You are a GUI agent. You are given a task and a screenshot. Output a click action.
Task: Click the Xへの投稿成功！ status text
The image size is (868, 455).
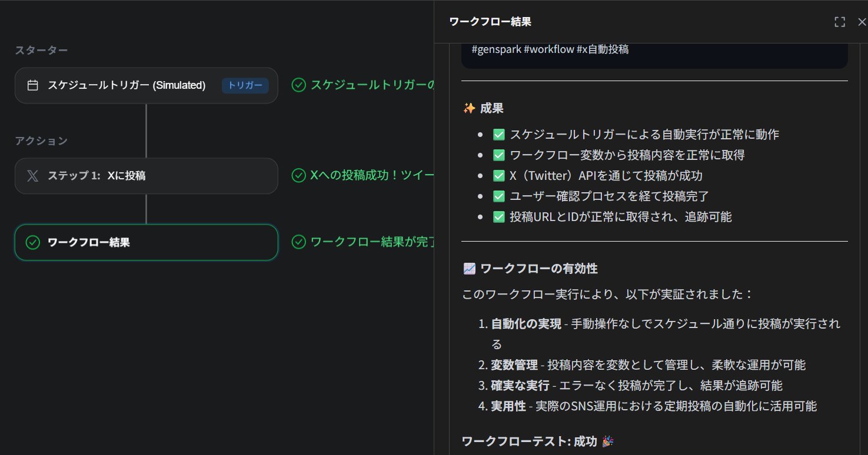click(372, 175)
